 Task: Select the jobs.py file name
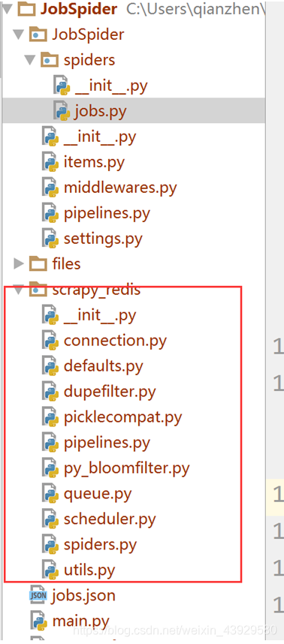click(100, 111)
